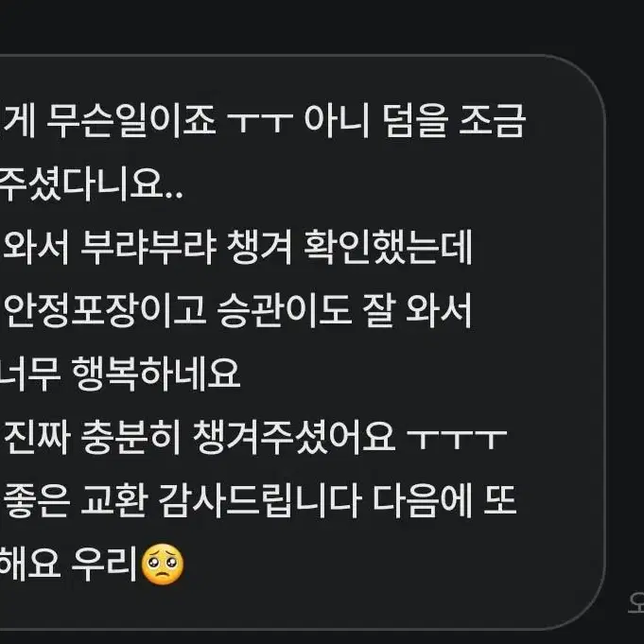Click the pleading face emoji
The width and height of the screenshot is (644, 644).
coord(163,565)
